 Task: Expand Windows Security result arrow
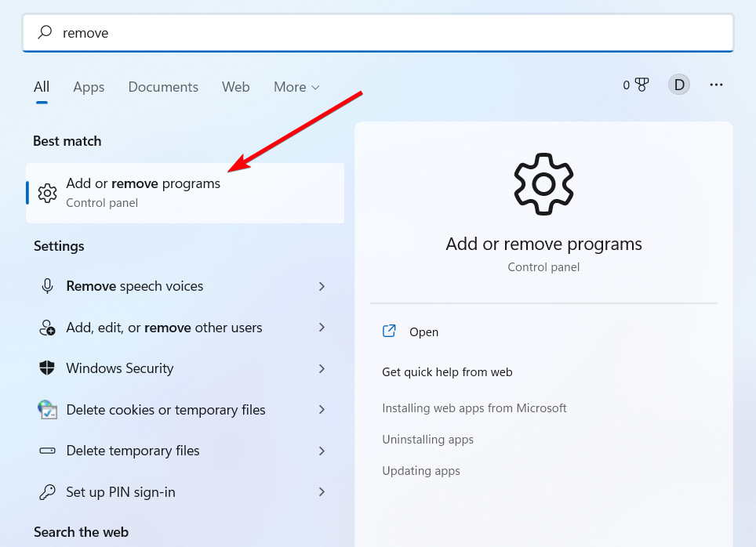322,368
